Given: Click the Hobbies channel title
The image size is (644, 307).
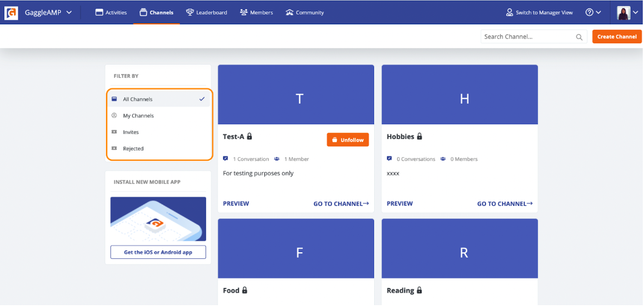Looking at the screenshot, I should point(400,136).
